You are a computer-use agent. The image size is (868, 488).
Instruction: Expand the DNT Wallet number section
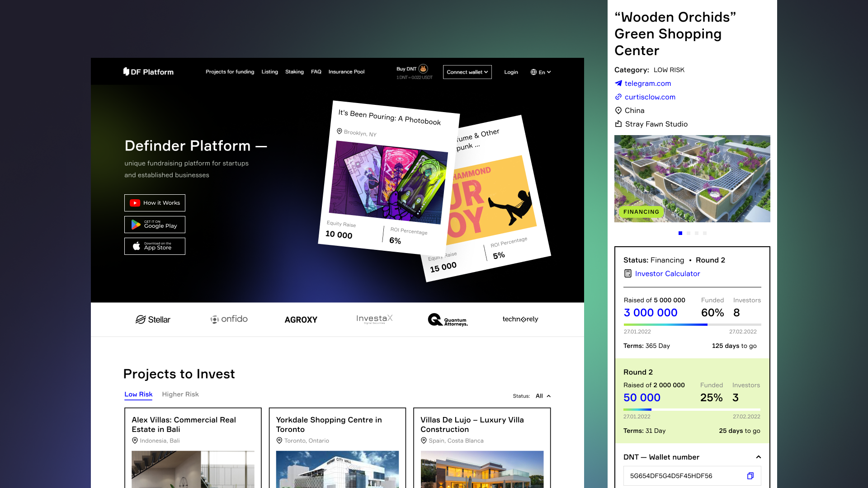(x=757, y=457)
